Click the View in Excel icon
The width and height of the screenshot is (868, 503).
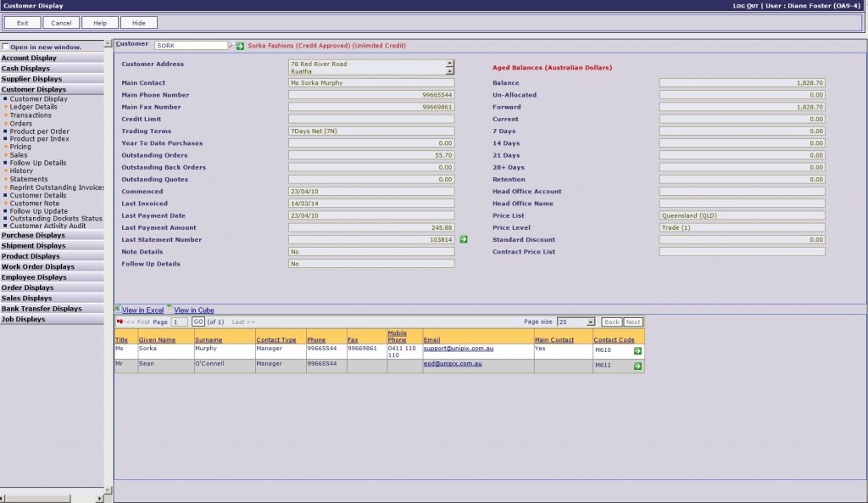(118, 310)
